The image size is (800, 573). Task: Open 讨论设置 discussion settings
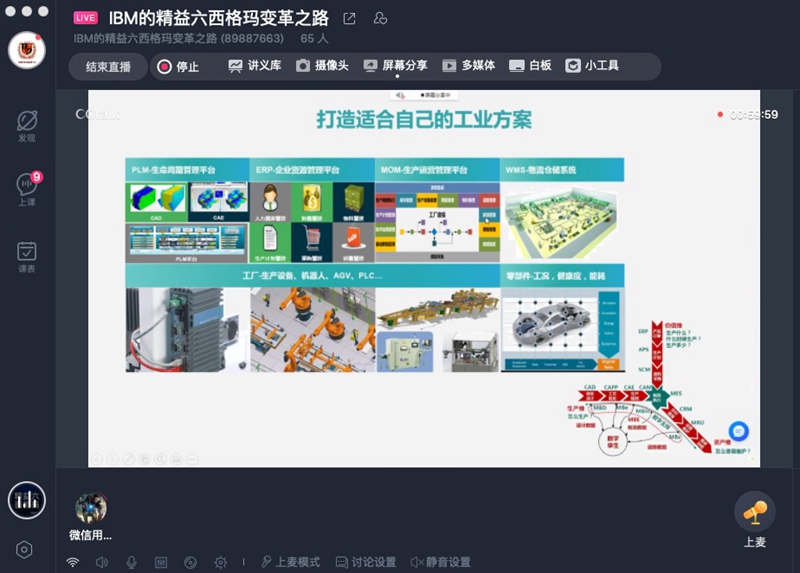point(366,562)
